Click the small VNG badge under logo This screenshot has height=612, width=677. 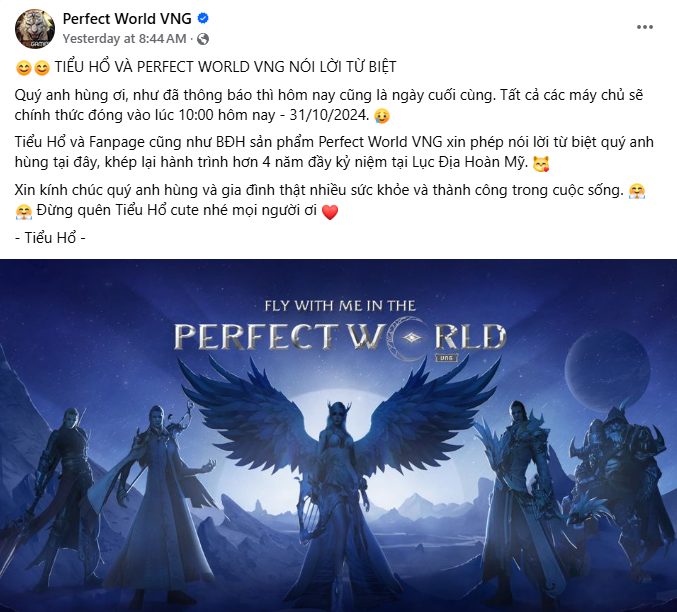coord(446,358)
